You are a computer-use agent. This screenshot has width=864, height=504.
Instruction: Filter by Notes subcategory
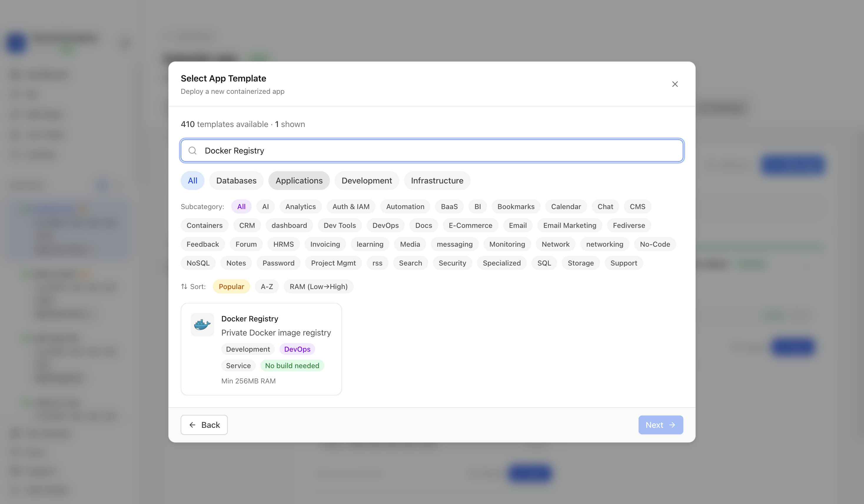pyautogui.click(x=236, y=263)
